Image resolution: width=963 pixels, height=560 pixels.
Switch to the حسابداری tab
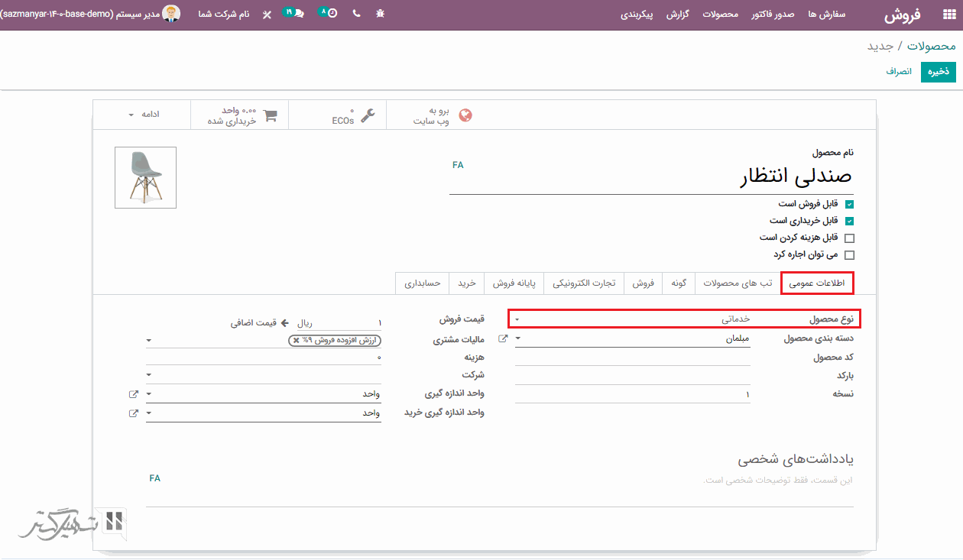[x=423, y=283]
